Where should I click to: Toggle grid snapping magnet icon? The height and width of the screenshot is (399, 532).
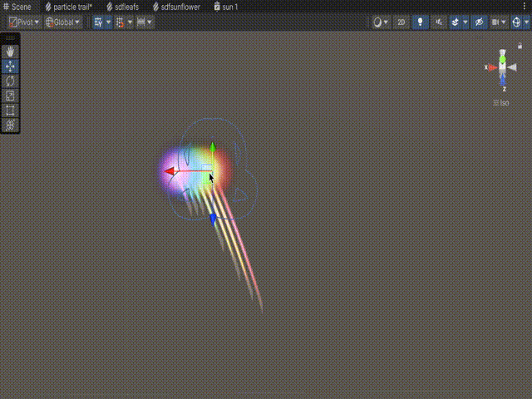pos(120,22)
